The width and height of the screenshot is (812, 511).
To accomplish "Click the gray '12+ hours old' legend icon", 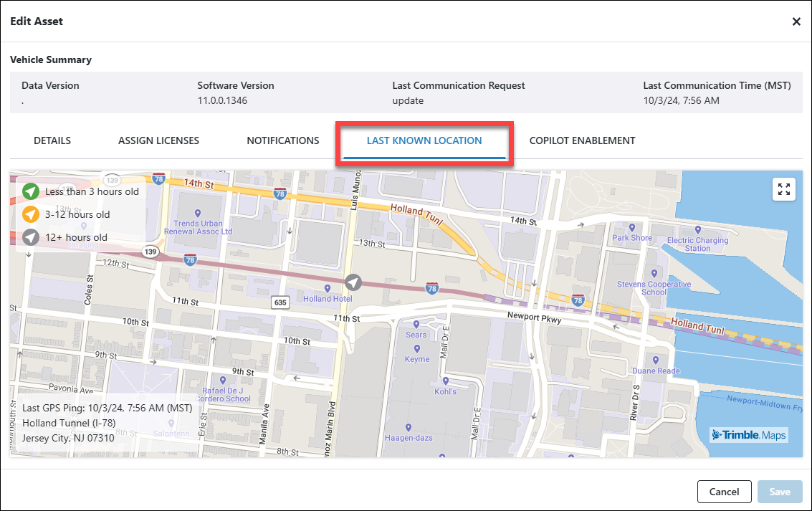I will (30, 237).
